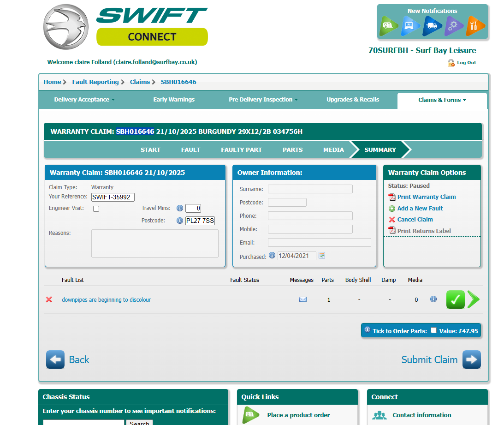Open the dark blue delivery truck notification
Viewport: 504px width, 425px height.
[x=432, y=26]
